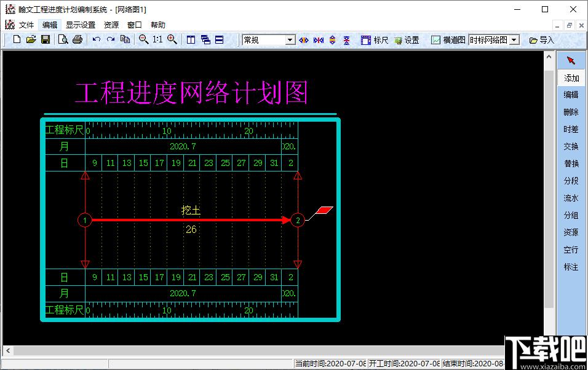Viewport: 588px width, 370px height.
Task: Click the 当前时间 status bar field
Action: [330, 364]
